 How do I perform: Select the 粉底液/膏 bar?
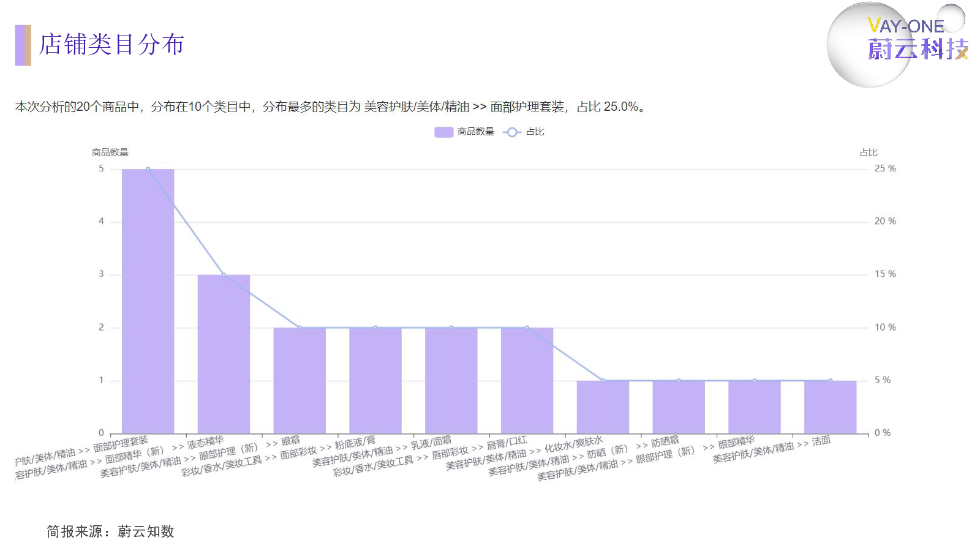[375, 381]
